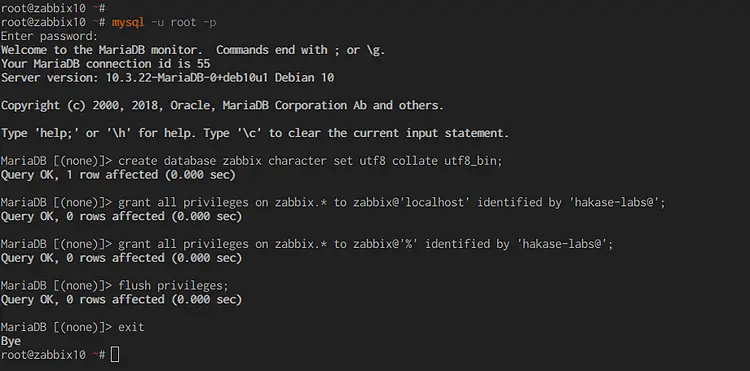This screenshot has width=750, height=371.
Task: Click 'Query OK, 1 row affected' output
Action: [x=118, y=175]
